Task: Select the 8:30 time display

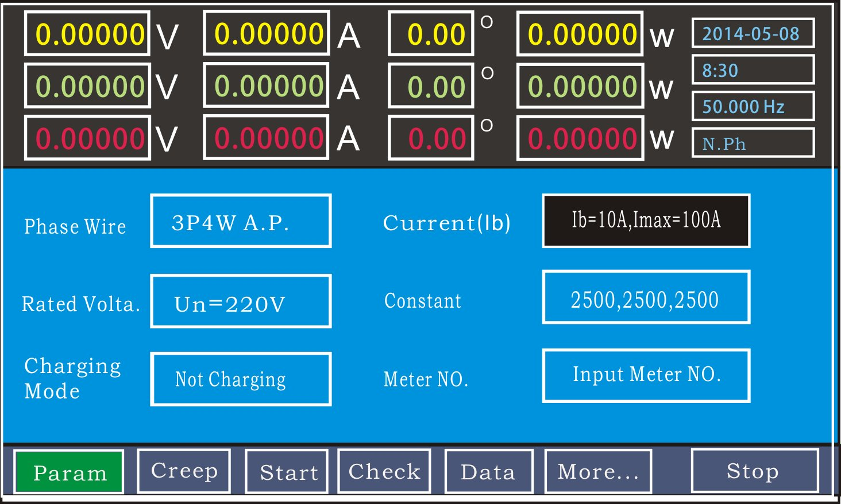Action: click(x=753, y=70)
